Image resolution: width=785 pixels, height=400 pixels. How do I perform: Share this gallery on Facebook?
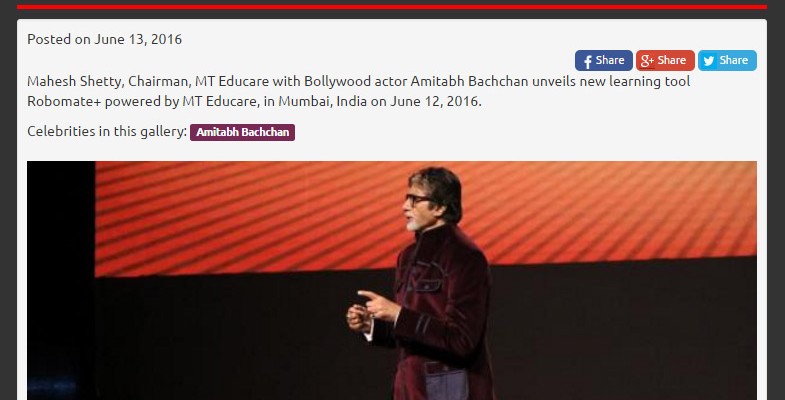[604, 60]
